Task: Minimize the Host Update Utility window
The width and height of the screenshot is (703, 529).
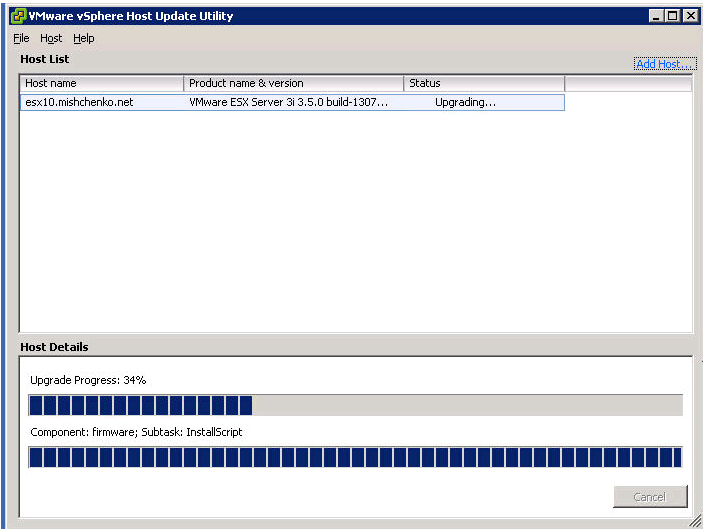Action: pos(656,16)
